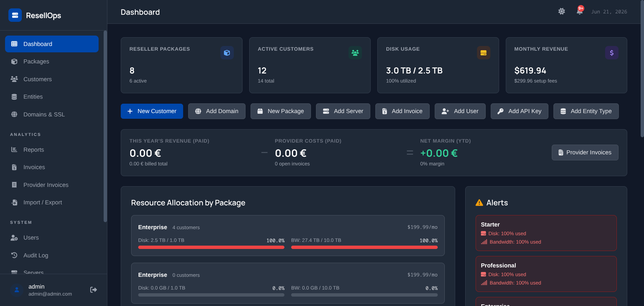Click the date Jun 21, 2026
This screenshot has width=644, height=306.
point(609,12)
